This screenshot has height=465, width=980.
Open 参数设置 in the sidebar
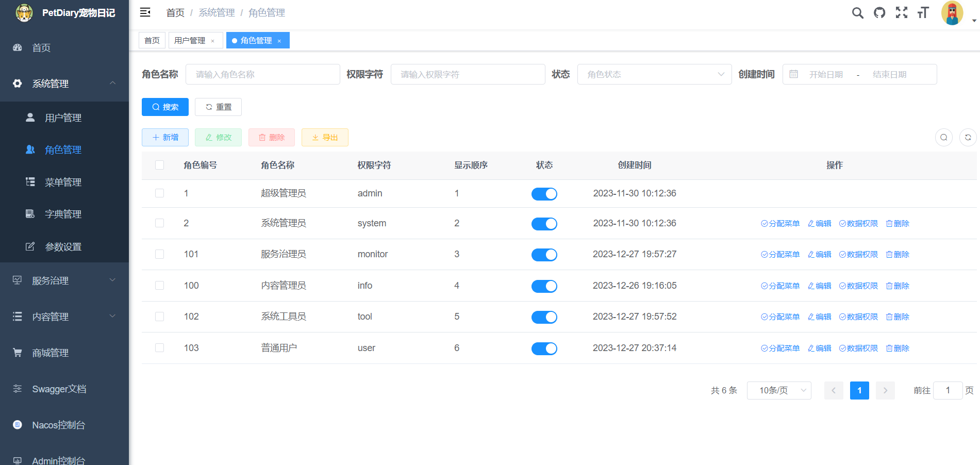click(64, 246)
